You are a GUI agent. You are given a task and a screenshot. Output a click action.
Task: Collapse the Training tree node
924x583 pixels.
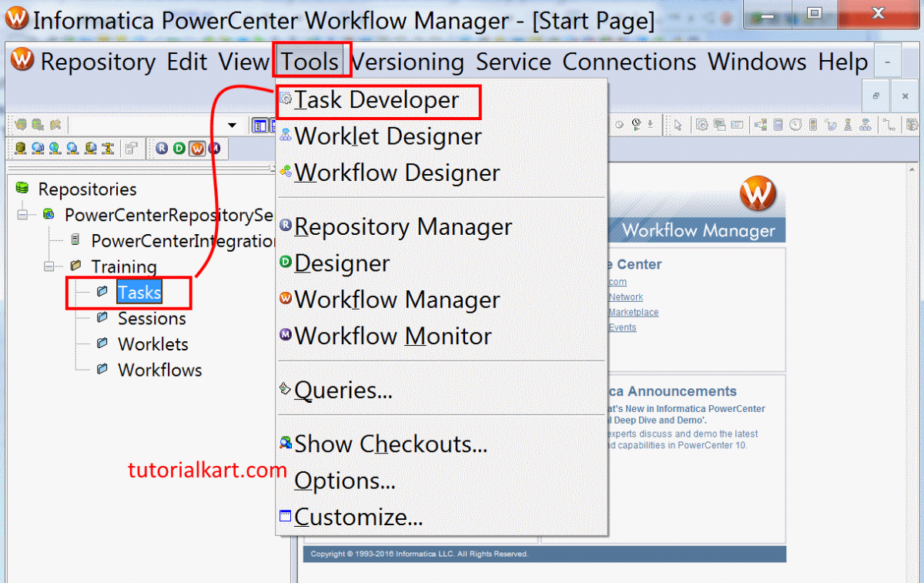48,266
